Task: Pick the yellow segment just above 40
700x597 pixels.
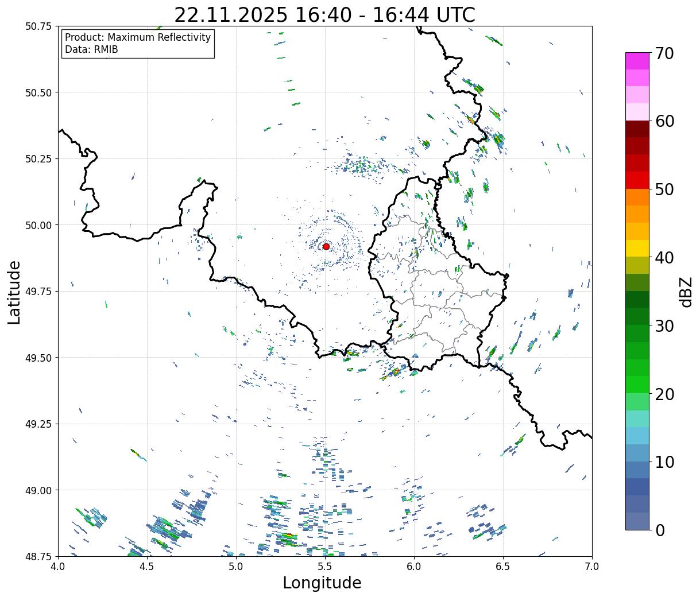Action: click(x=637, y=248)
